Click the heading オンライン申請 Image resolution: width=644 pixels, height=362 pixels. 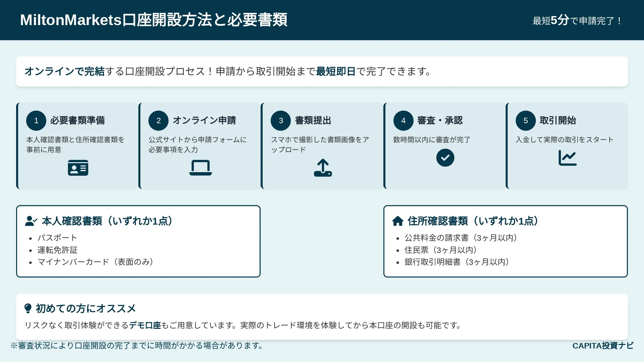pos(204,120)
